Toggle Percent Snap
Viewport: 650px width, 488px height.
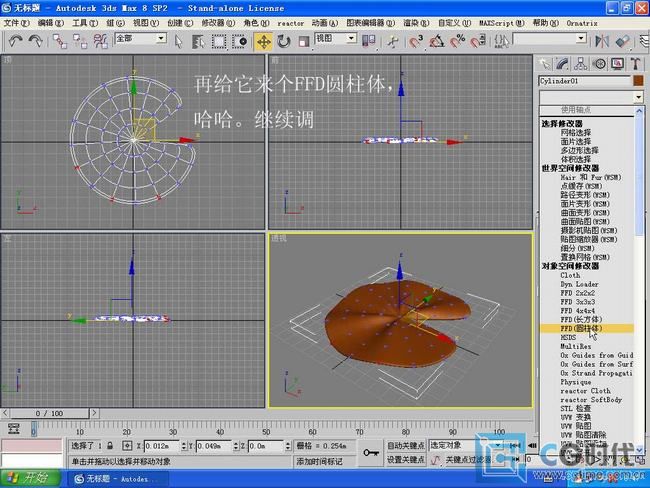[457, 41]
